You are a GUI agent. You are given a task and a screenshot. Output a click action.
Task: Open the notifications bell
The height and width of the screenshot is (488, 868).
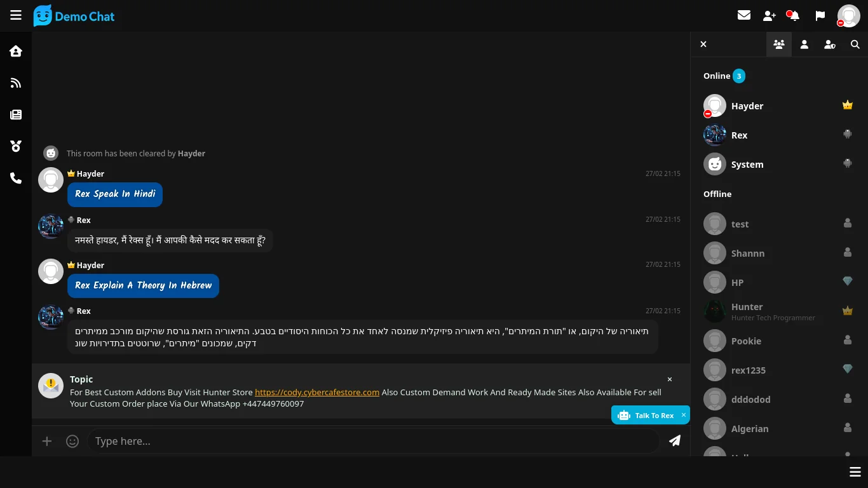click(794, 15)
